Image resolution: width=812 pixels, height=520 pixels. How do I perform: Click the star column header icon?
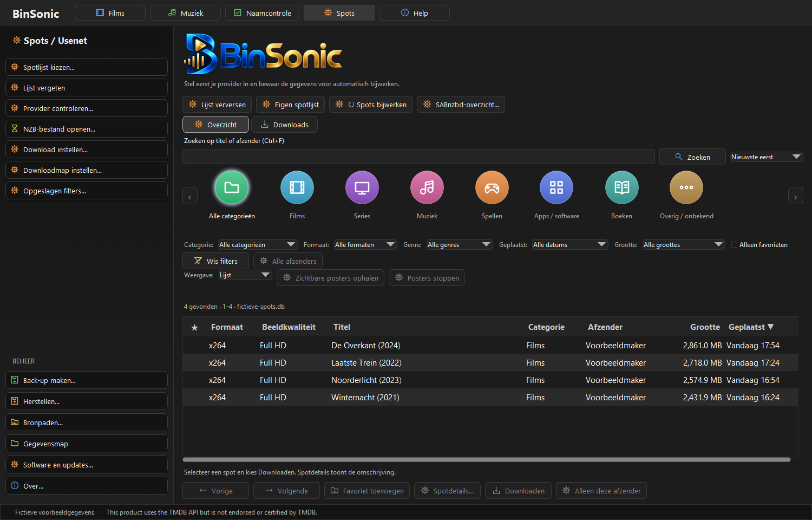click(195, 327)
